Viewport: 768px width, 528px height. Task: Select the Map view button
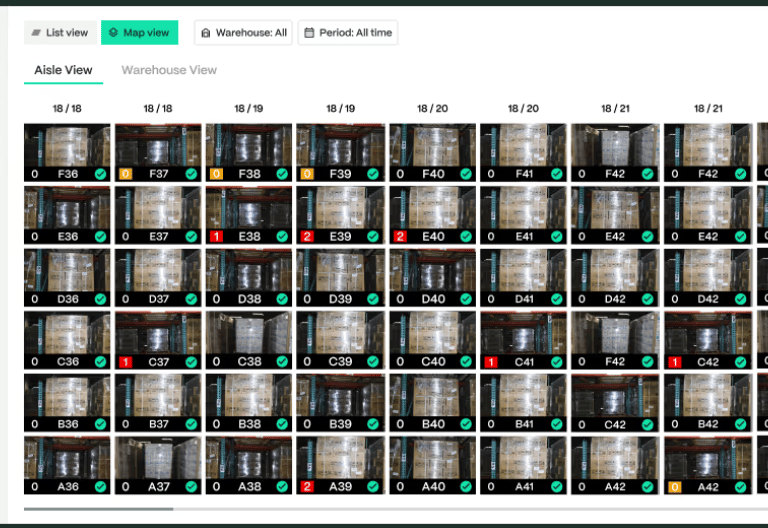click(140, 33)
